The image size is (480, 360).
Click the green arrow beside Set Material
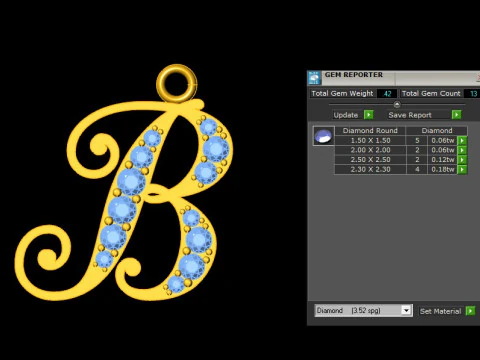(x=470, y=311)
